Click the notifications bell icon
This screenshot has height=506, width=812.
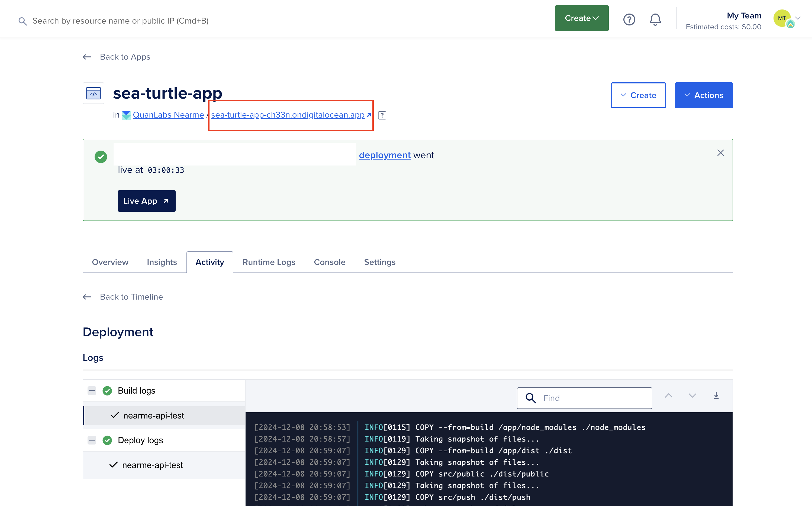[x=655, y=18]
